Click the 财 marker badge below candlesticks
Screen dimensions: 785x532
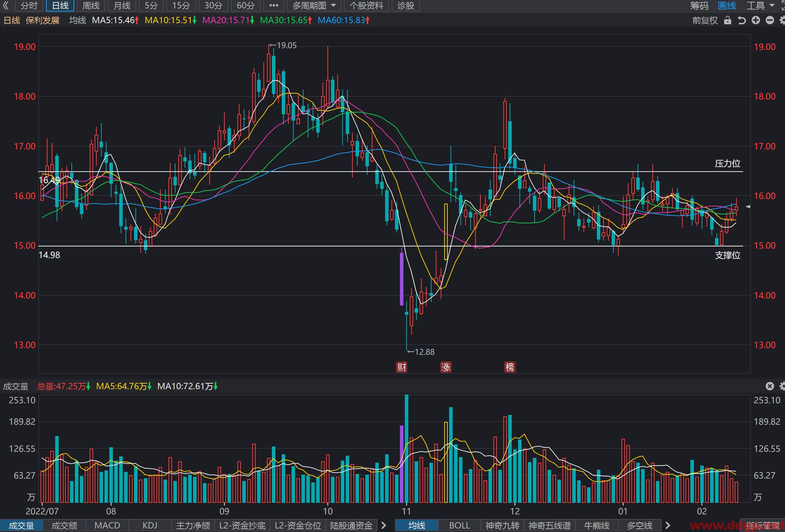click(402, 367)
